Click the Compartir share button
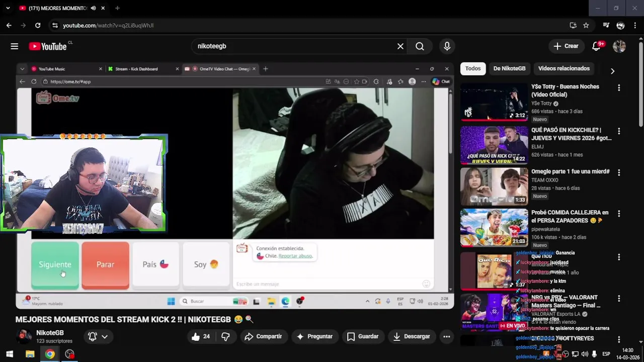Viewport: 644px width, 362px height. (263, 336)
